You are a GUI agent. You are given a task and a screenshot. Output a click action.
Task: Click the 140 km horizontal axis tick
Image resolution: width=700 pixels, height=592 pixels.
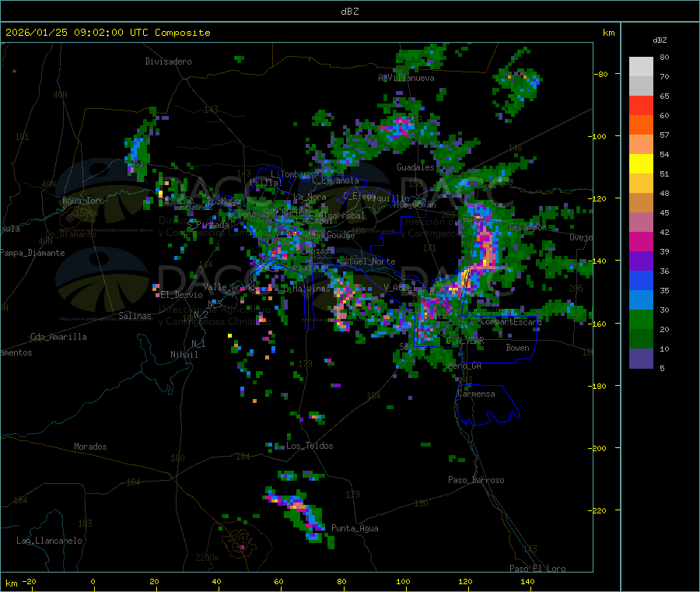(527, 582)
